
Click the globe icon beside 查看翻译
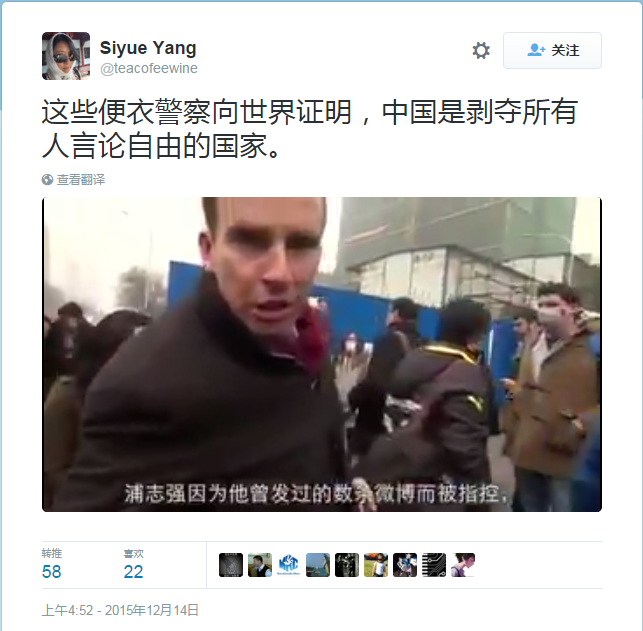click(48, 180)
